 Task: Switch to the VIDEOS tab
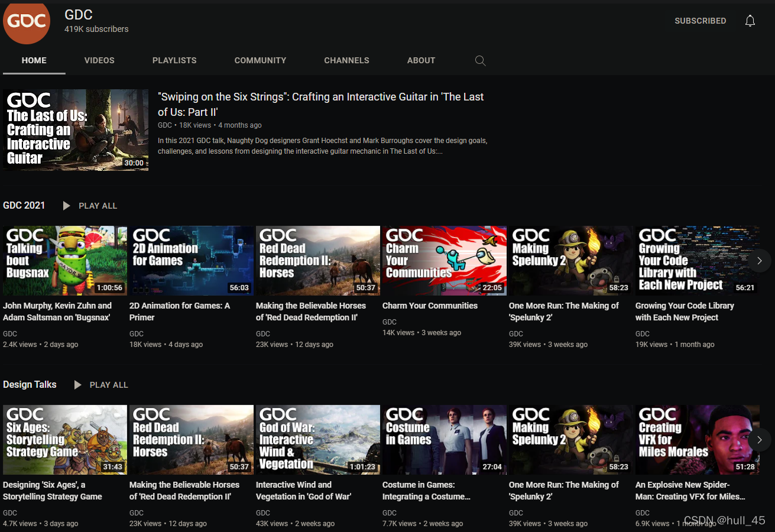tap(99, 60)
